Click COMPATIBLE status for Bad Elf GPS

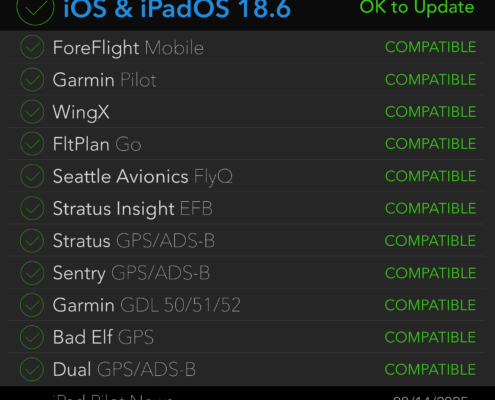tap(430, 337)
